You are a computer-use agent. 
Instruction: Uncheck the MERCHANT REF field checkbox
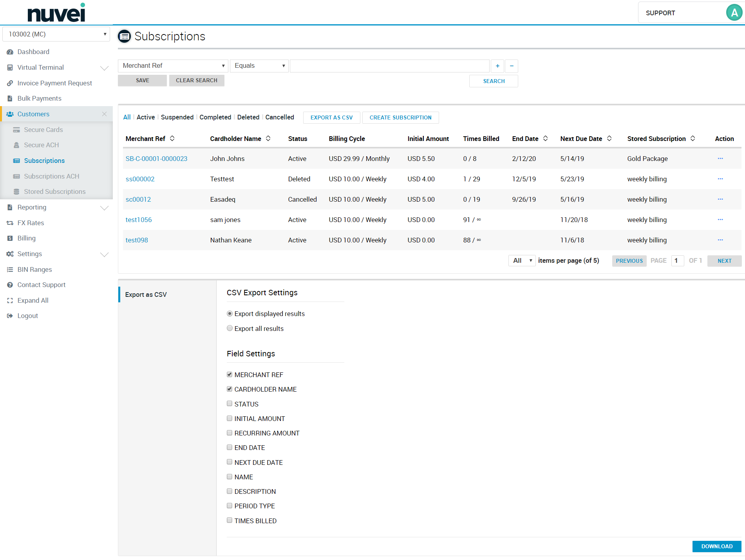(x=230, y=375)
